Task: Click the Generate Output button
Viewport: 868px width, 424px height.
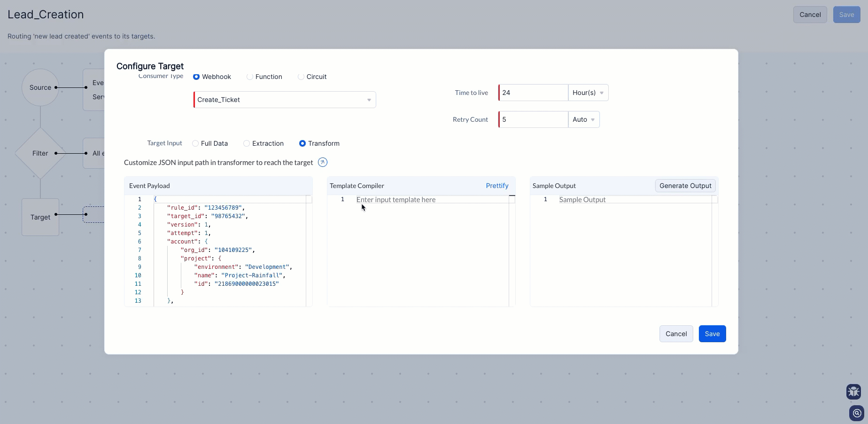Action: [685, 186]
